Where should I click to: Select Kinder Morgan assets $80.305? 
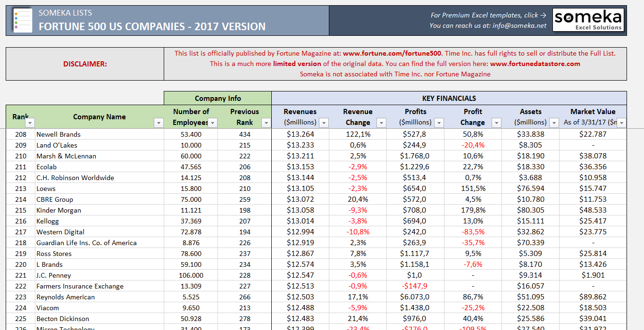531,210
